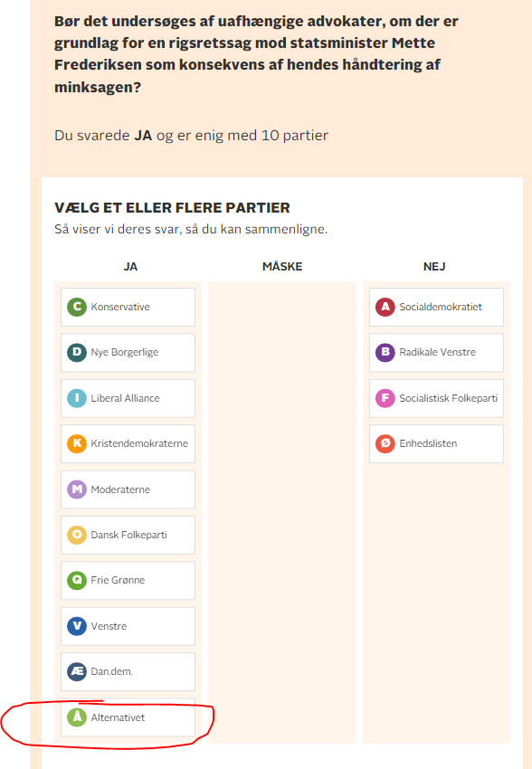This screenshot has height=769, width=532.
Task: Click the MÅSKE column header
Action: [x=282, y=267]
